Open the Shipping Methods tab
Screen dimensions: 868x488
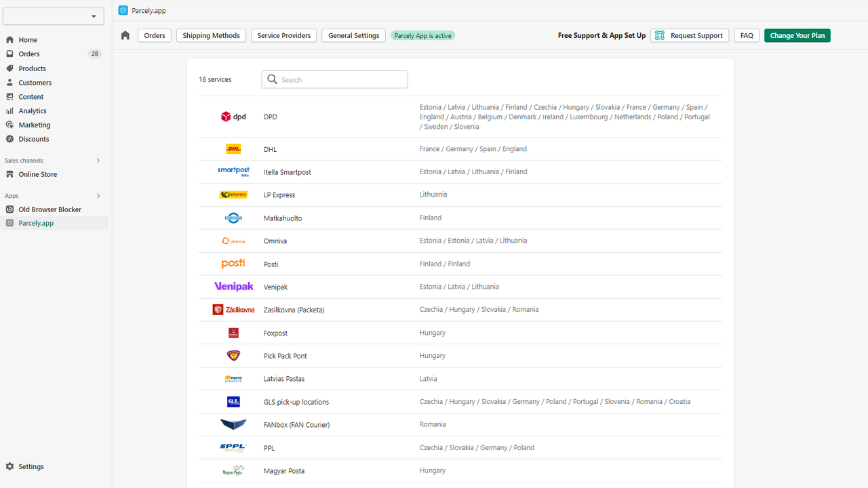[x=211, y=36]
